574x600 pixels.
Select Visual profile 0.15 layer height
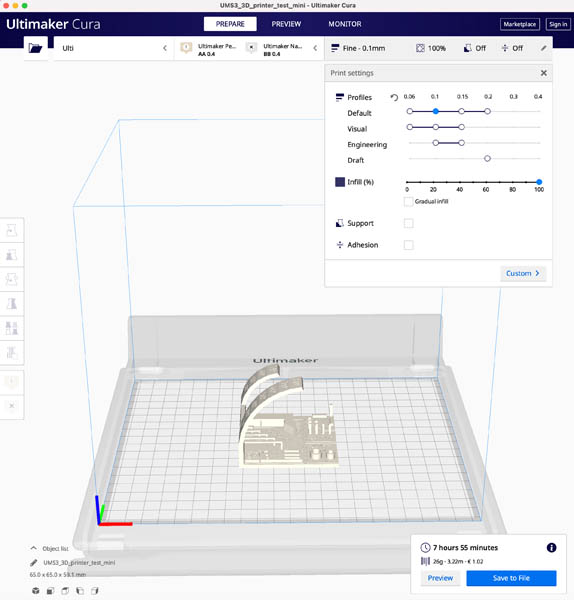point(461,127)
